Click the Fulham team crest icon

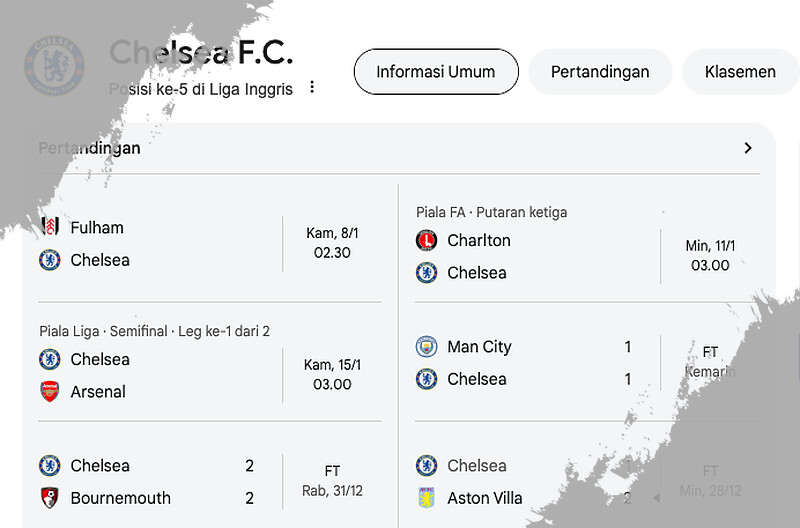(49, 227)
